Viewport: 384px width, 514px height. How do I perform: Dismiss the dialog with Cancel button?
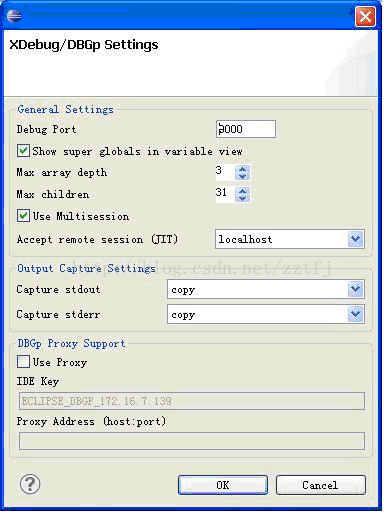pyautogui.click(x=320, y=485)
